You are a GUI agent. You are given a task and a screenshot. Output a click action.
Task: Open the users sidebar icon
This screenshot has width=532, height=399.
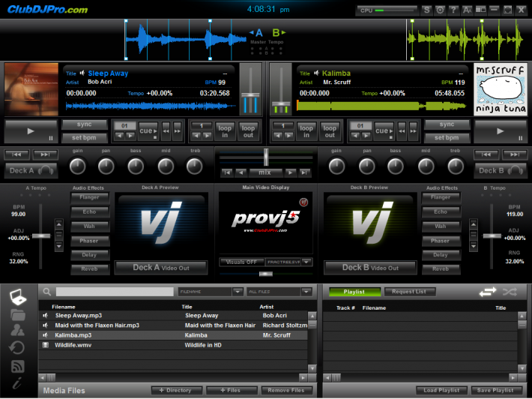click(x=17, y=330)
